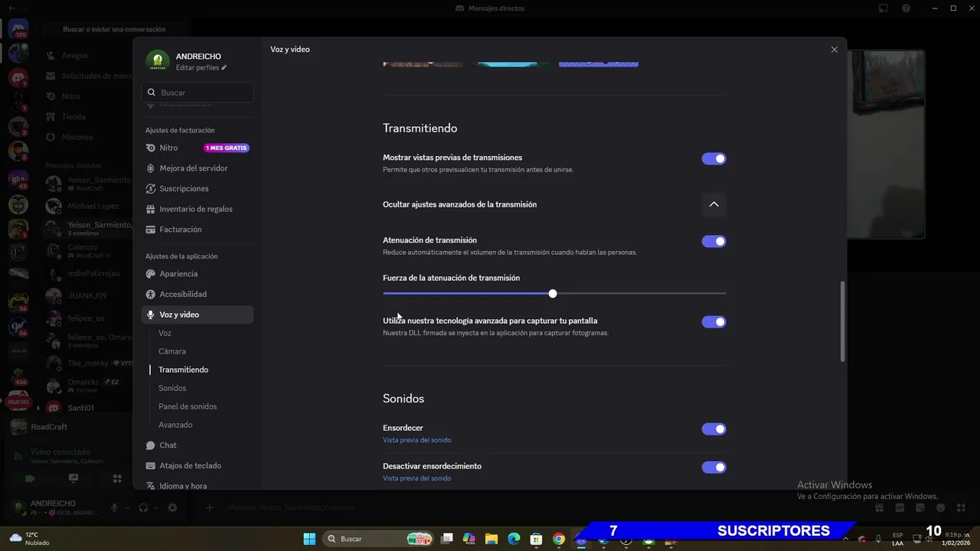Close the settings window with X
The image size is (980, 551).
[835, 50]
